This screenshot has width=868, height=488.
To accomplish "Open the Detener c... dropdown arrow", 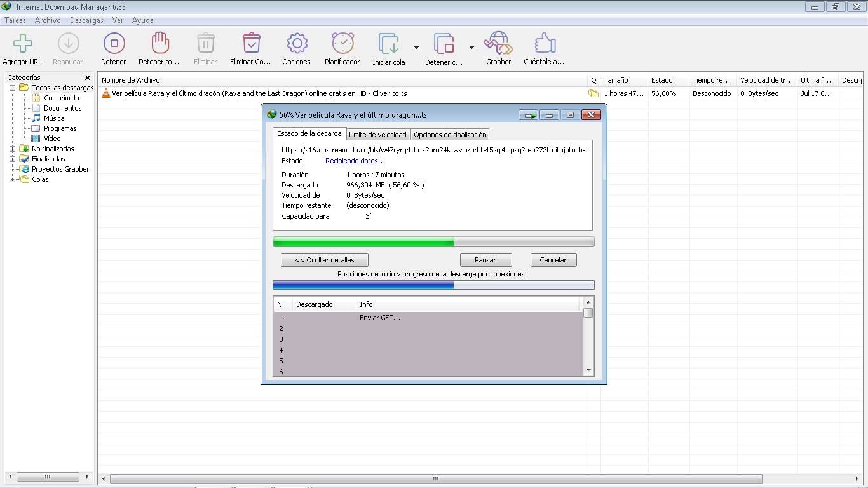I will coord(471,48).
